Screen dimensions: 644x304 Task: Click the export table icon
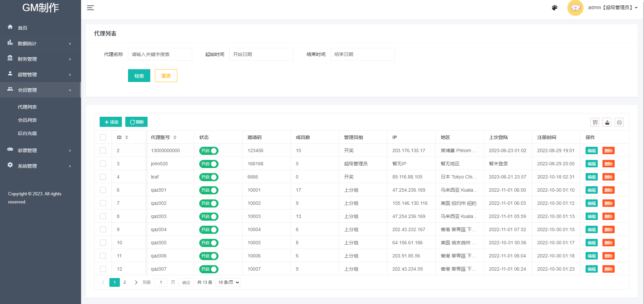click(x=607, y=122)
